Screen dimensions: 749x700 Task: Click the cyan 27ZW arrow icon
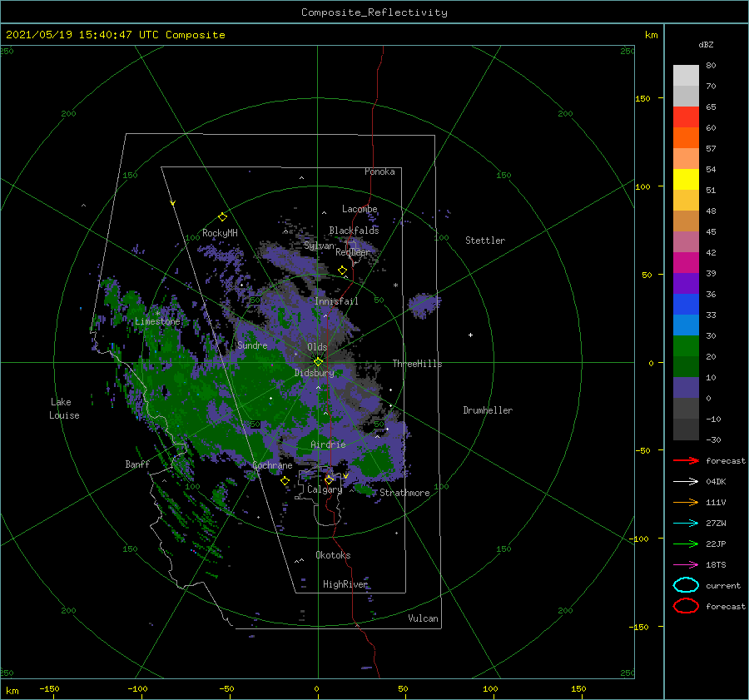click(x=686, y=524)
